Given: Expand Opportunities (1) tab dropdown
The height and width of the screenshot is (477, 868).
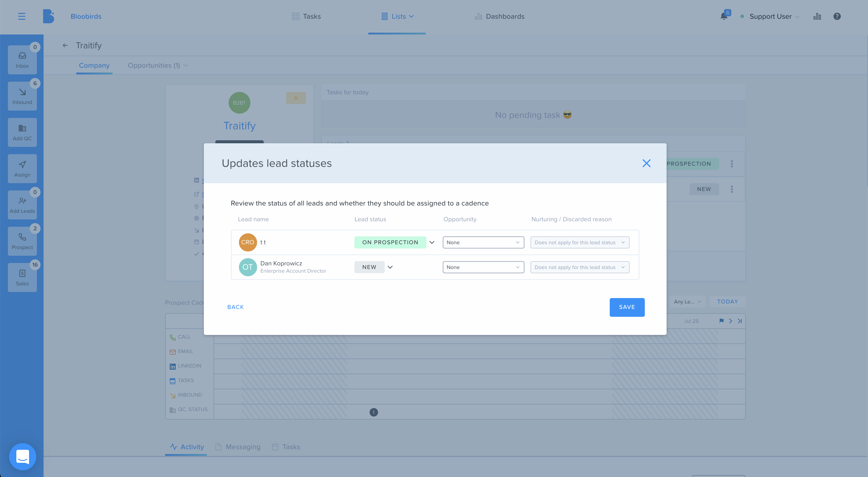Looking at the screenshot, I should [186, 65].
